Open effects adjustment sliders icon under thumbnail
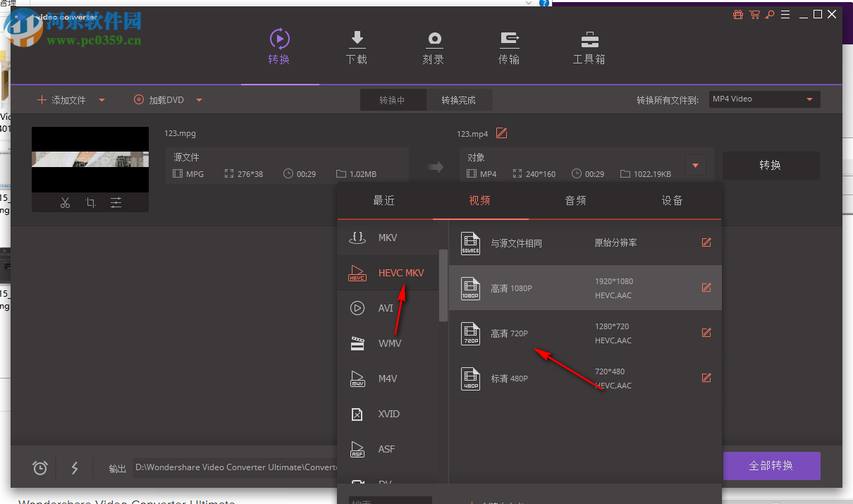The image size is (853, 504). click(116, 203)
